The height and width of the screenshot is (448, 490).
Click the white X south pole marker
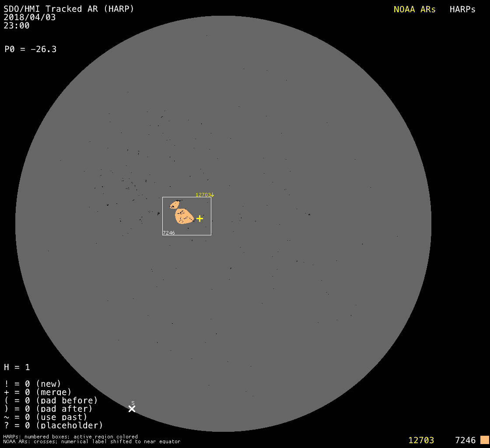(x=132, y=409)
